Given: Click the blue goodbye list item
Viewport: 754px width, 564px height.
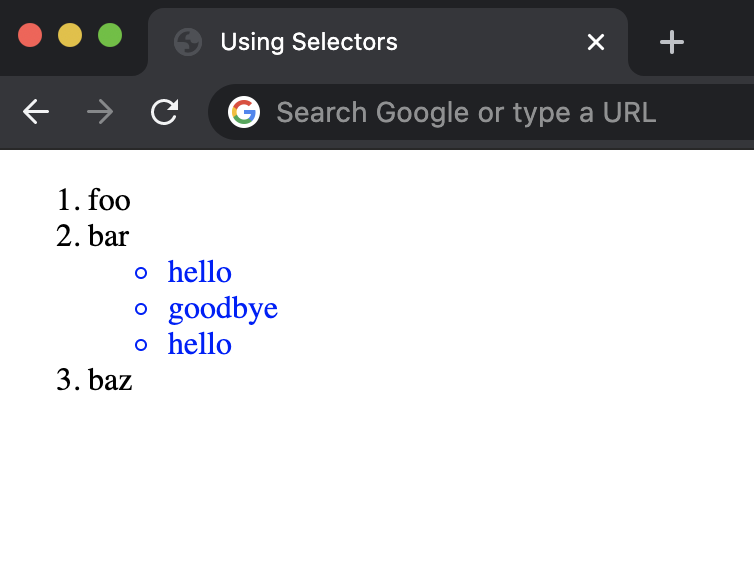Looking at the screenshot, I should tap(223, 308).
